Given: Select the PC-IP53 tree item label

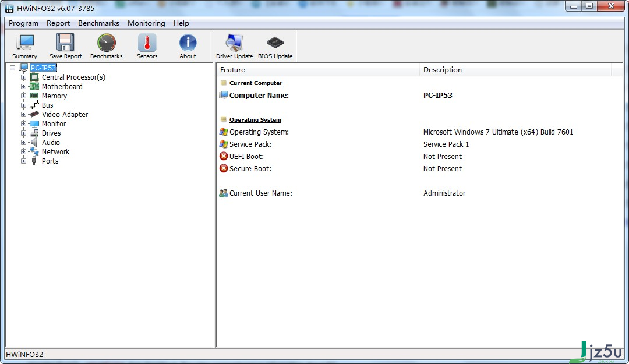Looking at the screenshot, I should point(43,68).
